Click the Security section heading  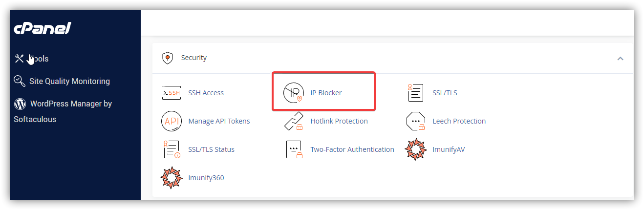194,58
